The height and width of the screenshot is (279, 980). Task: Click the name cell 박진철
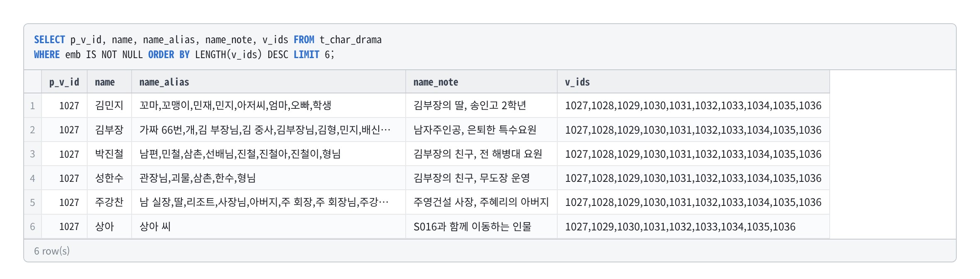[x=109, y=154]
